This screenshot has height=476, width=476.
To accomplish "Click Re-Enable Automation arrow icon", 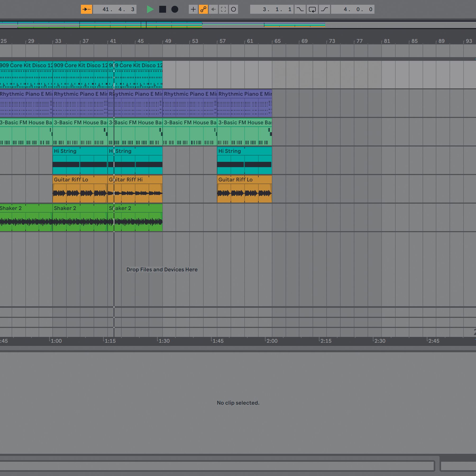I will 213,9.
